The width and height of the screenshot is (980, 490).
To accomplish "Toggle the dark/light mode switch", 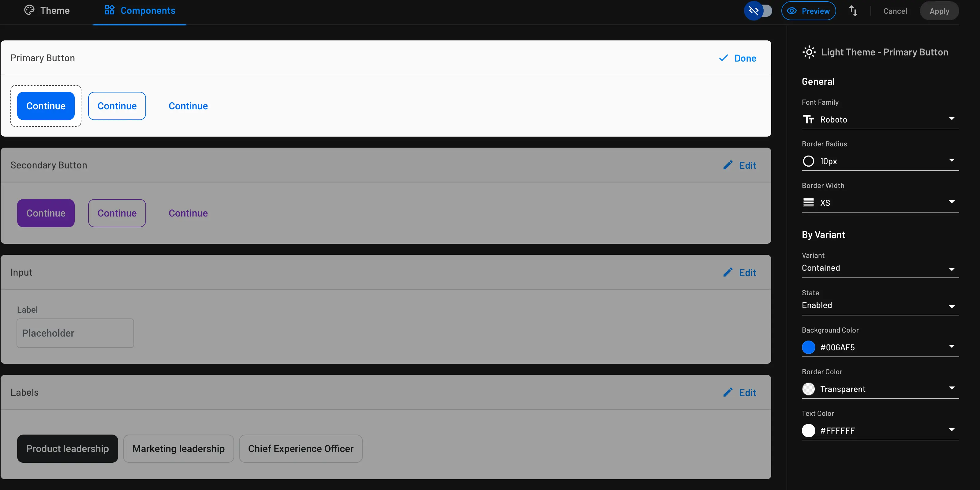I will point(759,10).
